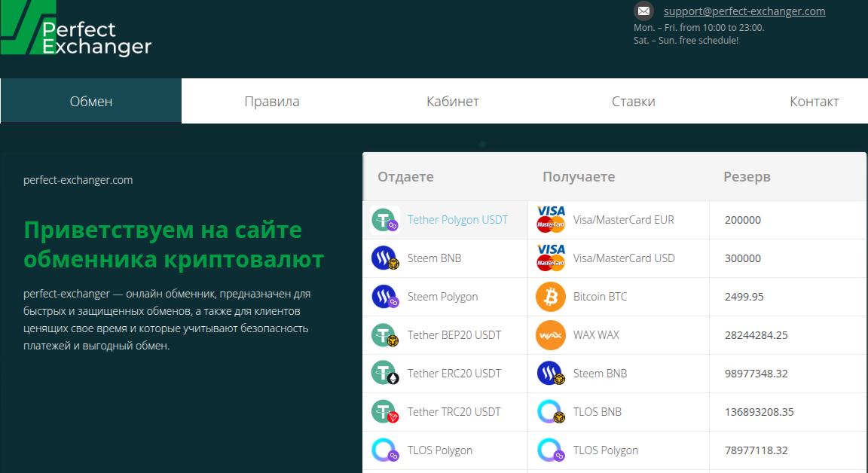Click the Visa/MasterCard EUR card icon
868x473 pixels.
551,220
